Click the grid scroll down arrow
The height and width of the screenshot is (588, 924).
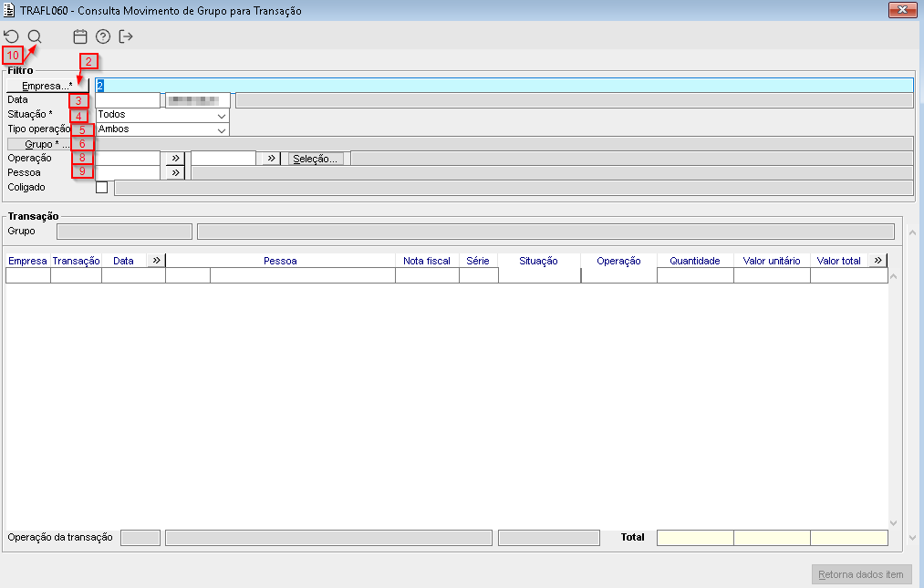coord(893,523)
